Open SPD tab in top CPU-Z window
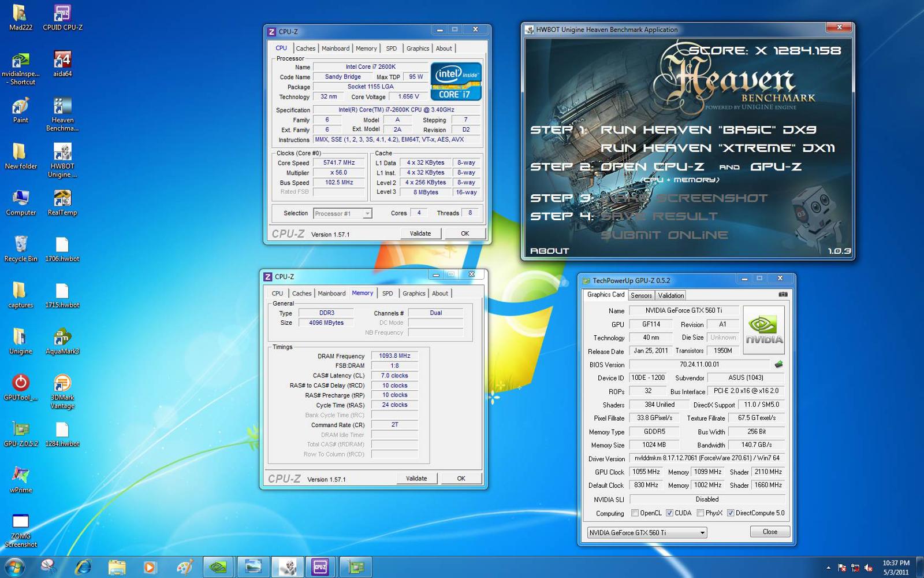The image size is (924, 578). tap(392, 49)
